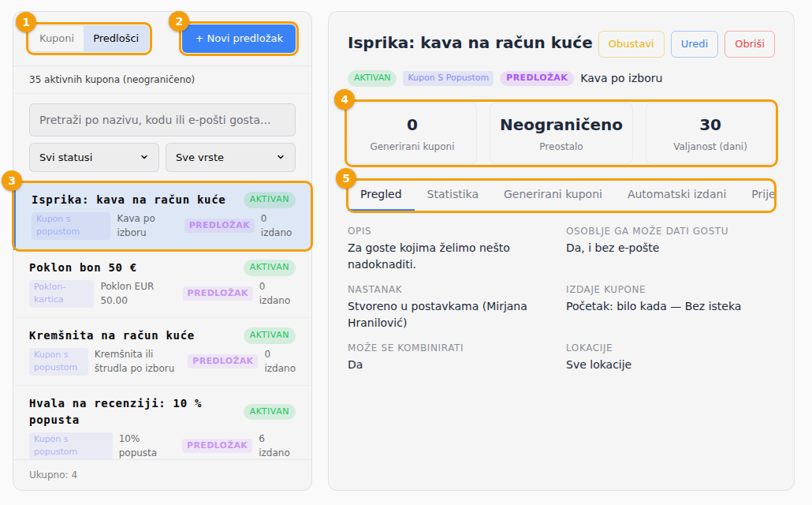Click the AKTIVAN badge on Poklon bon row
The image size is (812, 505).
click(x=270, y=267)
